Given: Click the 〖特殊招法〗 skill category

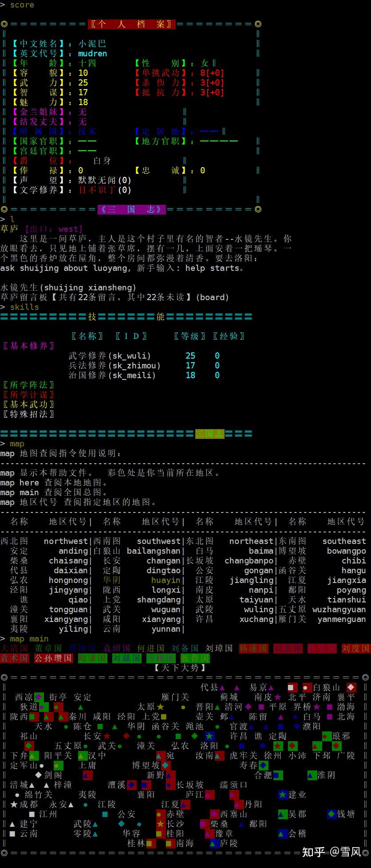Looking at the screenshot, I should tap(29, 414).
